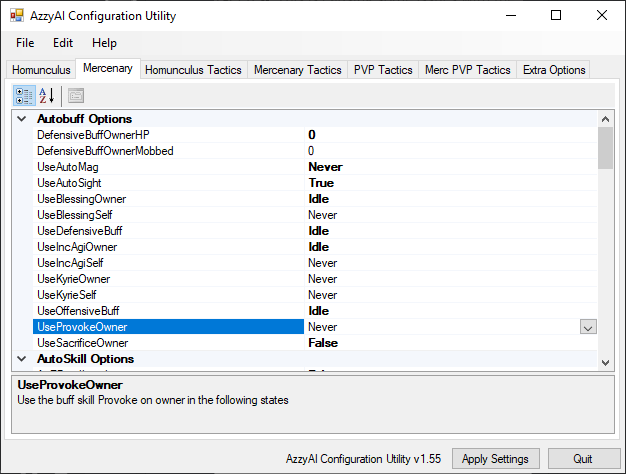This screenshot has width=626, height=474.
Task: Click the UseKyrieOwner value Never
Action: pyautogui.click(x=451, y=279)
